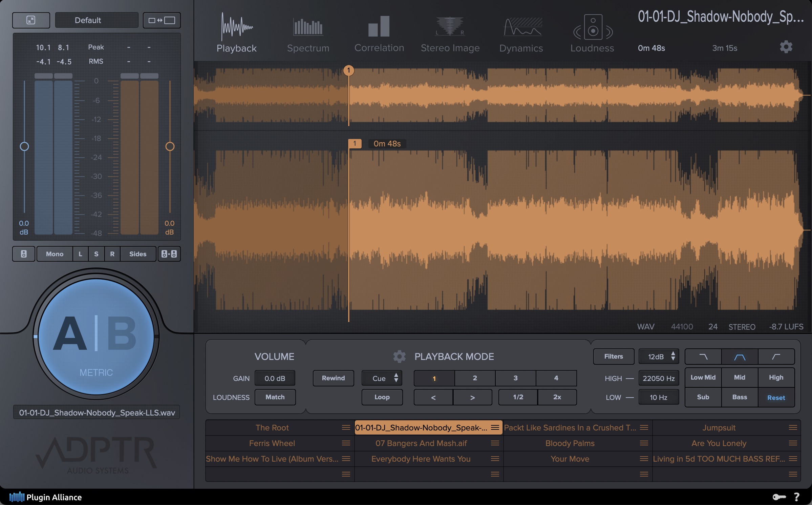Switch to the Spectrum tab
Image resolution: width=812 pixels, height=505 pixels.
pos(308,36)
